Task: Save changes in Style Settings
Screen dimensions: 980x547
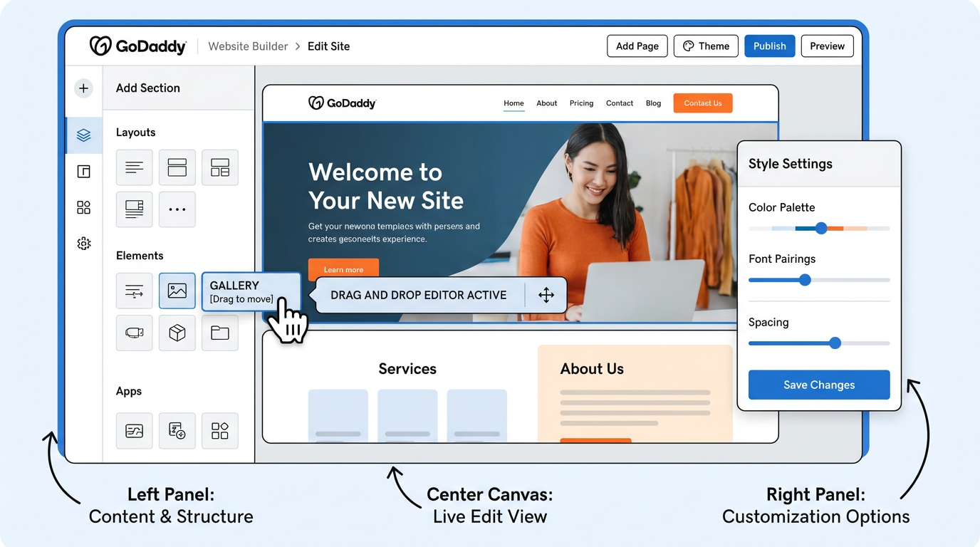Action: pyautogui.click(x=818, y=385)
